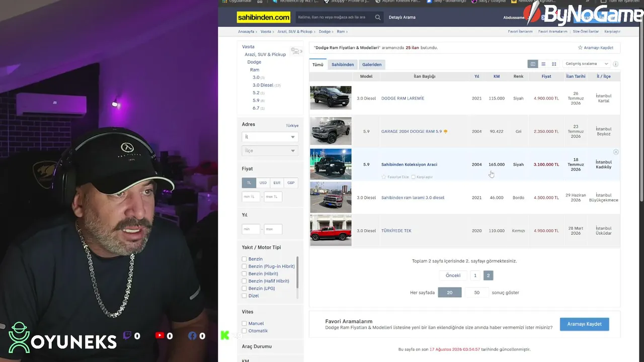Open the TÜRKİYEDE TEK listing
Image resolution: width=644 pixels, height=362 pixels.
click(396, 231)
